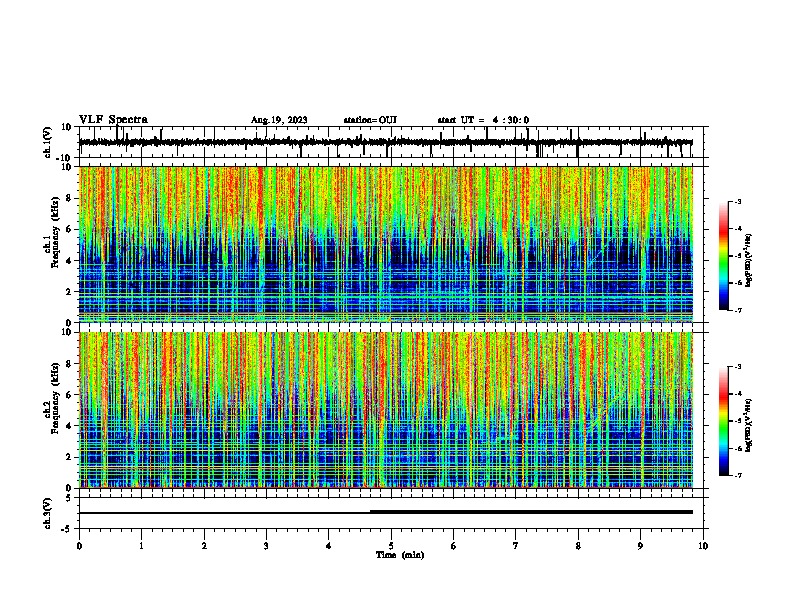
Task: Click the "4" kHz tick on ch.1 spectrogram
Action: [69, 261]
